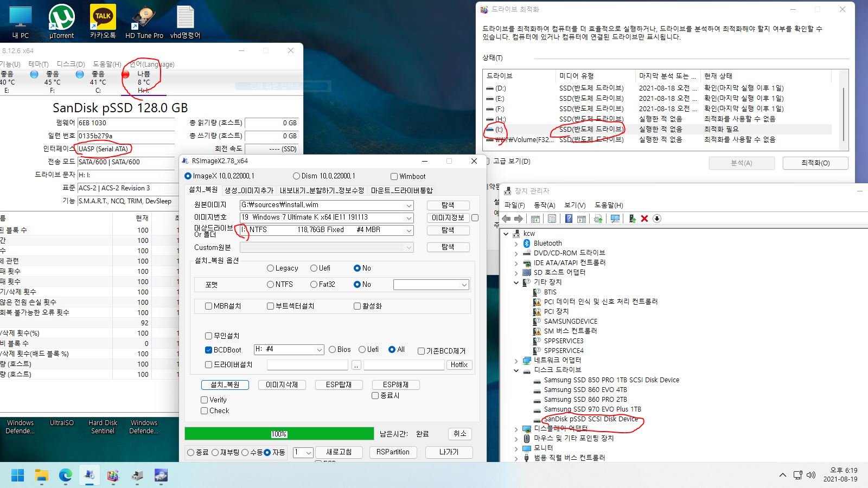
Task: Click the drive list vertical scrollbar in 드라이브 최적화
Action: click(x=843, y=113)
